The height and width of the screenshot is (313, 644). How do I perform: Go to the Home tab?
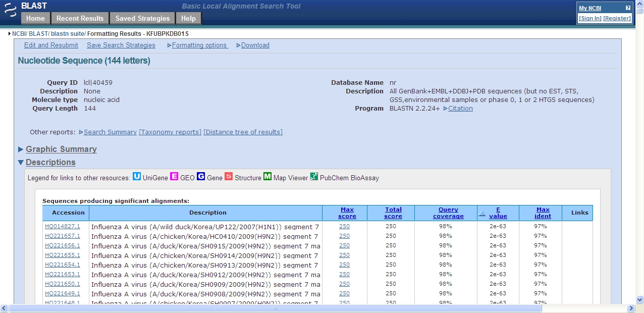click(35, 19)
